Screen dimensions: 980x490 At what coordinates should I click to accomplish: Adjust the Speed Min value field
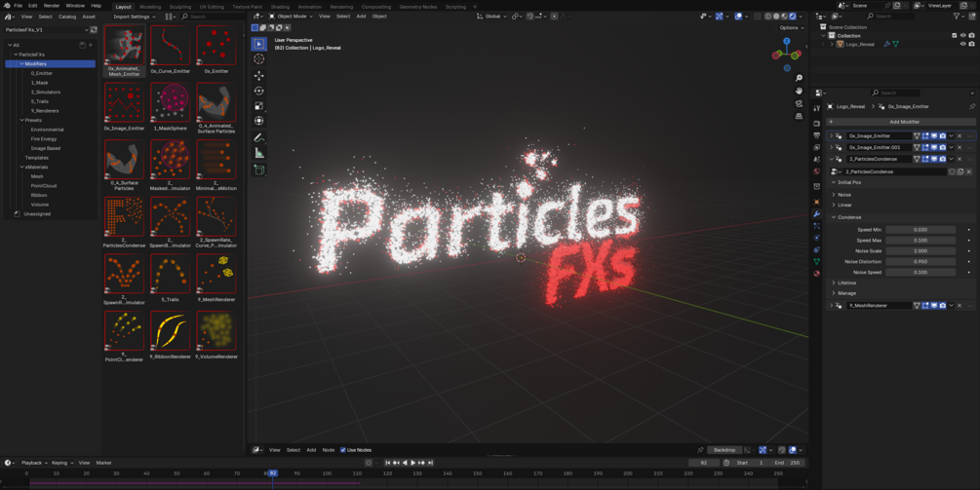point(920,230)
